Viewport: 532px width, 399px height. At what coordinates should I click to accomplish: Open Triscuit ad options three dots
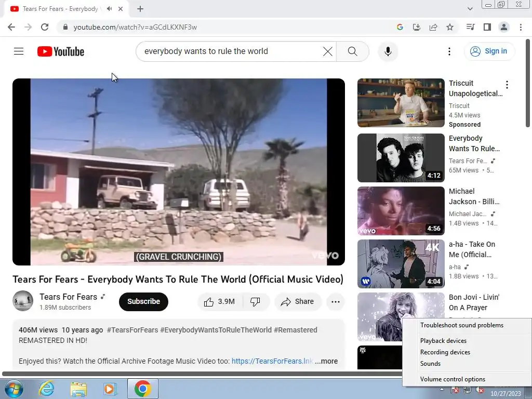pos(507,85)
